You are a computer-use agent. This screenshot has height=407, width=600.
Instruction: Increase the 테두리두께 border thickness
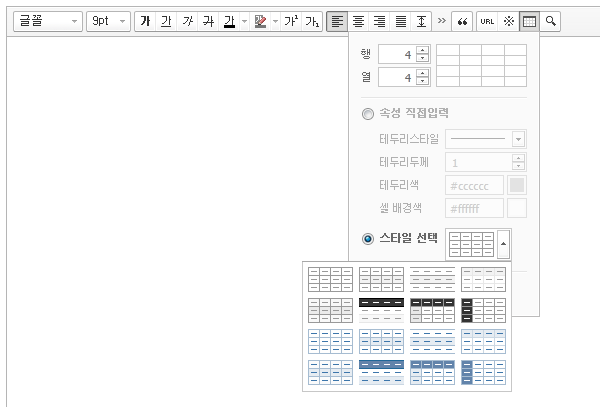pyautogui.click(x=518, y=158)
